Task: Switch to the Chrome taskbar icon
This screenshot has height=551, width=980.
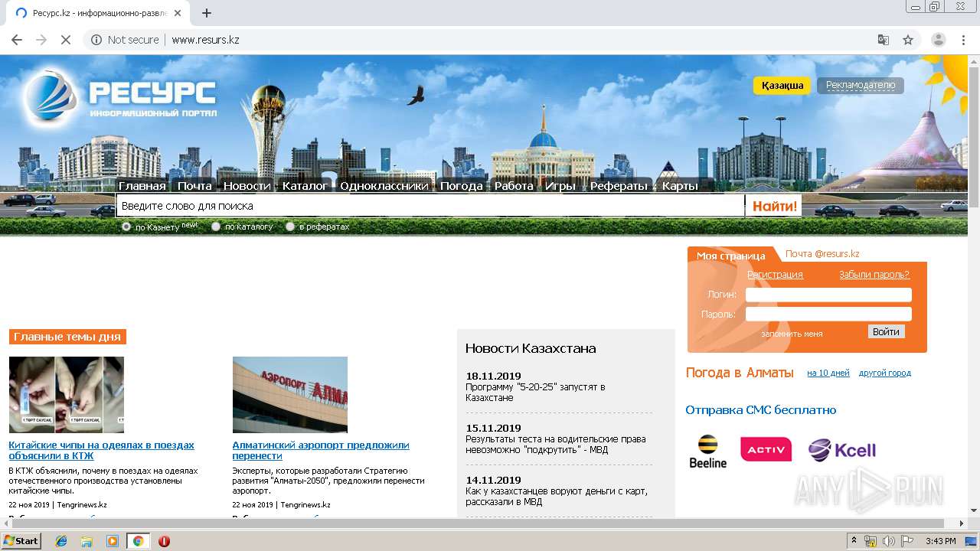Action: tap(138, 541)
